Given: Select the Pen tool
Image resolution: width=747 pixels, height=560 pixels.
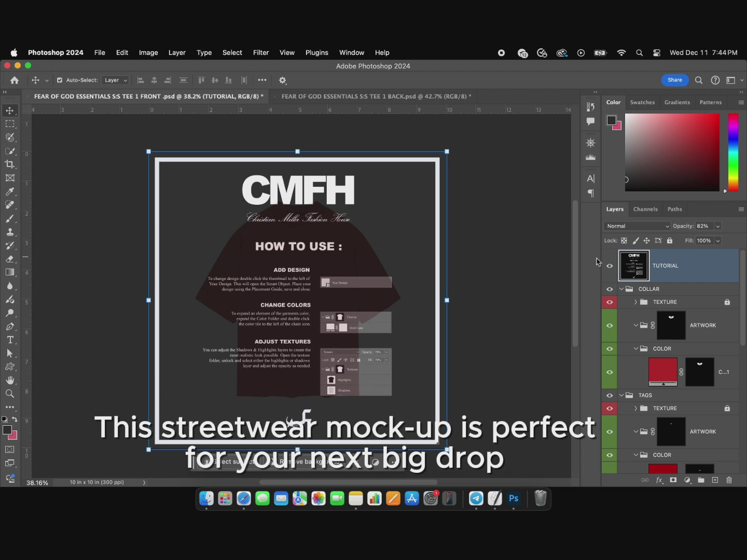Looking at the screenshot, I should coord(10,326).
